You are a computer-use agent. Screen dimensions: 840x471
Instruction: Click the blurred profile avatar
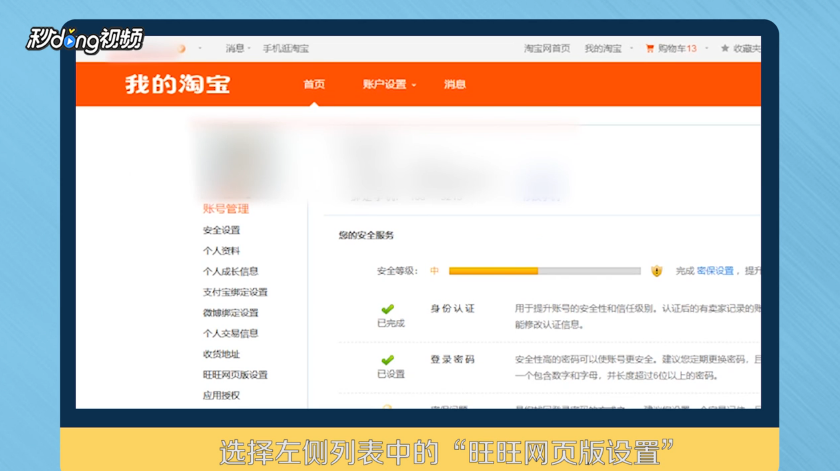[x=241, y=165]
